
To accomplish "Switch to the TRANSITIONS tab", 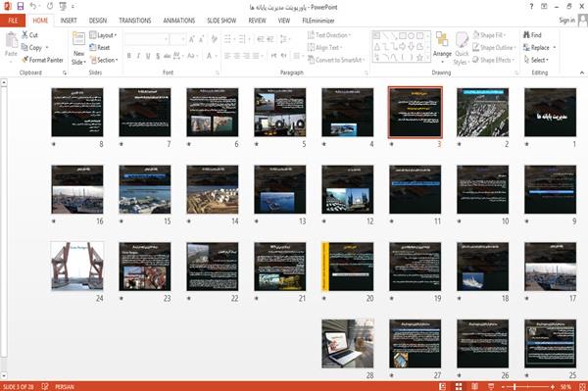I will [135, 21].
